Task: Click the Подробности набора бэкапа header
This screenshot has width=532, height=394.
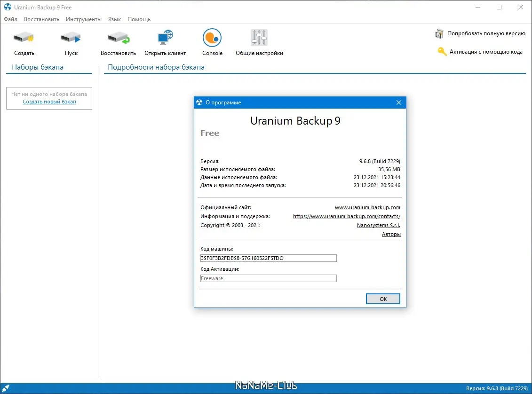Action: tap(156, 67)
